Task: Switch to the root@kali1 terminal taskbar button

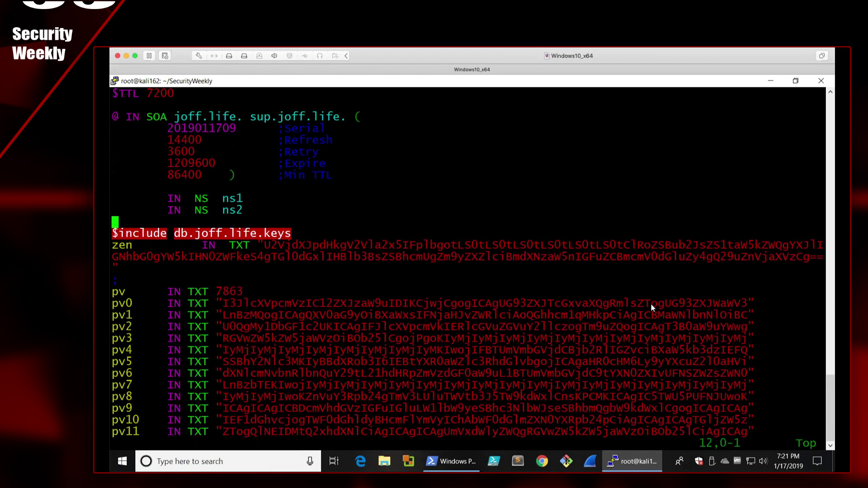Action: tap(632, 461)
